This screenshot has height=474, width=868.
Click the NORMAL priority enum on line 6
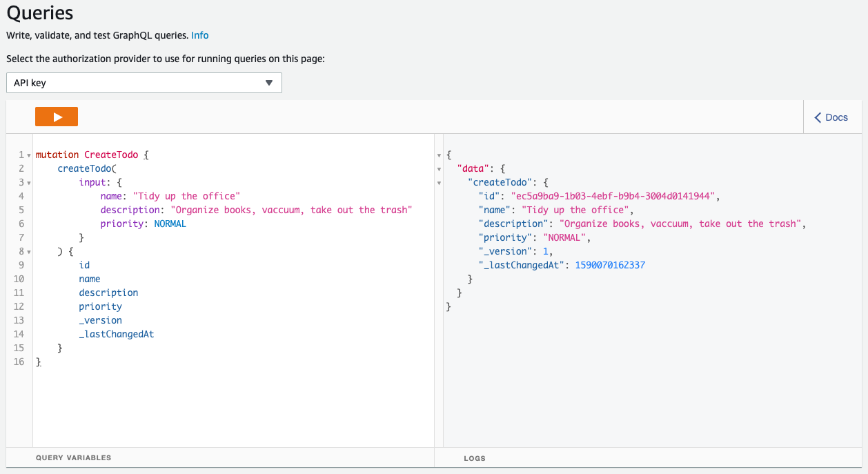coord(170,224)
